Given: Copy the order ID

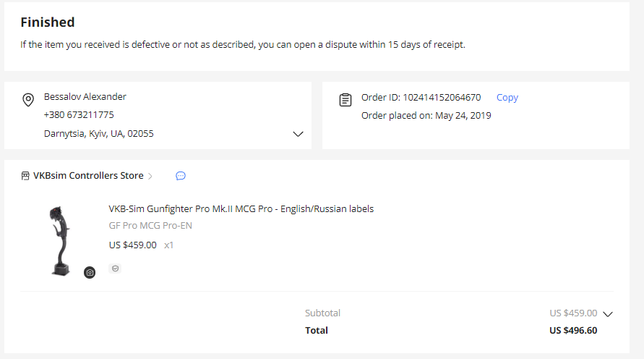Looking at the screenshot, I should point(507,98).
